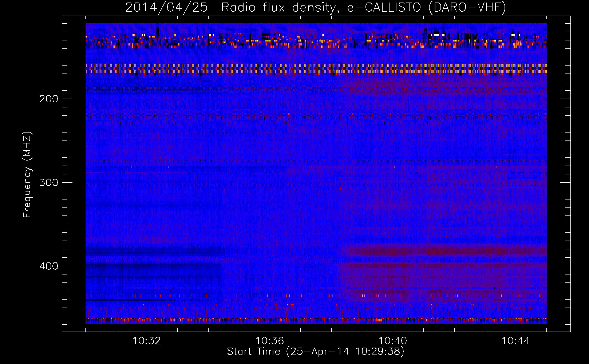
Task: Click the 10:44 time tick label
Action: (x=516, y=341)
